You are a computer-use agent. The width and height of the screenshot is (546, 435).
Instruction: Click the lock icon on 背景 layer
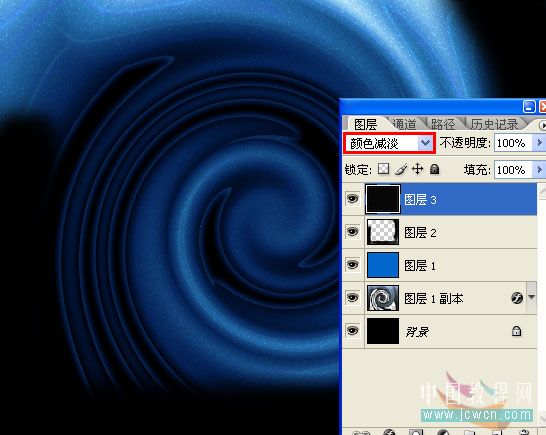516,331
